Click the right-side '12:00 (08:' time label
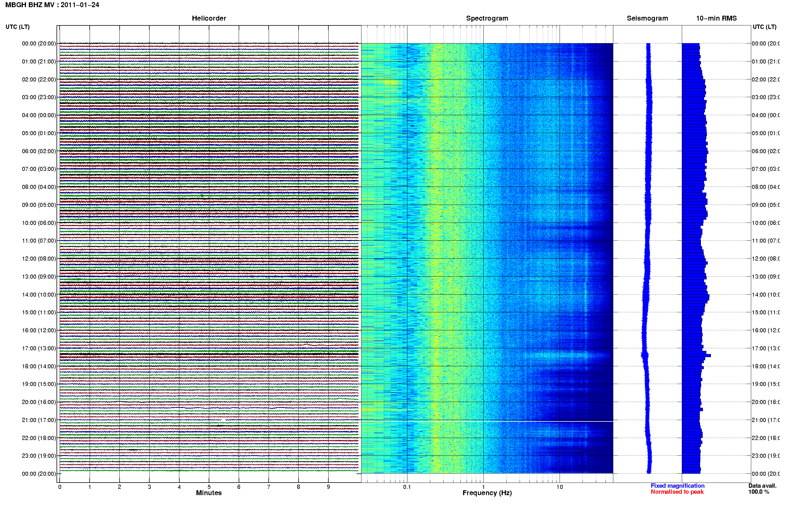The image size is (812, 508). (766, 258)
